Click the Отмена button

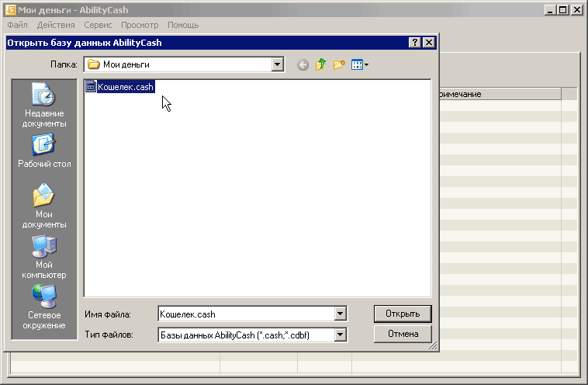coord(403,335)
